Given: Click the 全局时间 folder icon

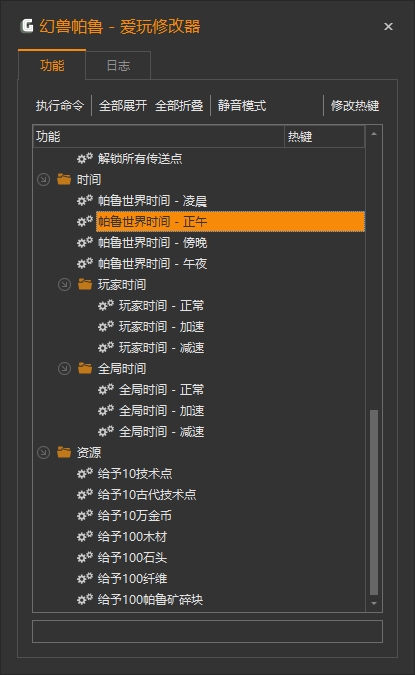Looking at the screenshot, I should click(x=85, y=368).
